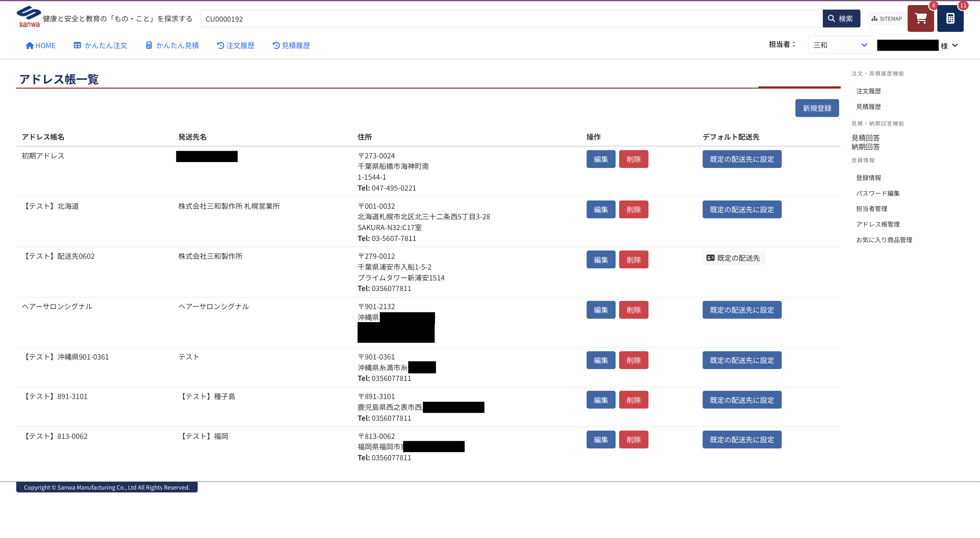Open お気に入り商品管理 in the sidebar

tap(884, 240)
